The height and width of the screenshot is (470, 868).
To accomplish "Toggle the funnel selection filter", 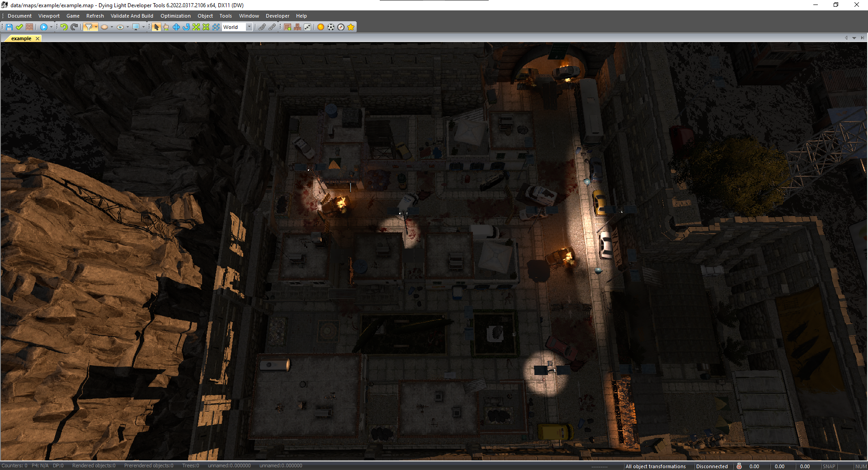I will point(88,27).
